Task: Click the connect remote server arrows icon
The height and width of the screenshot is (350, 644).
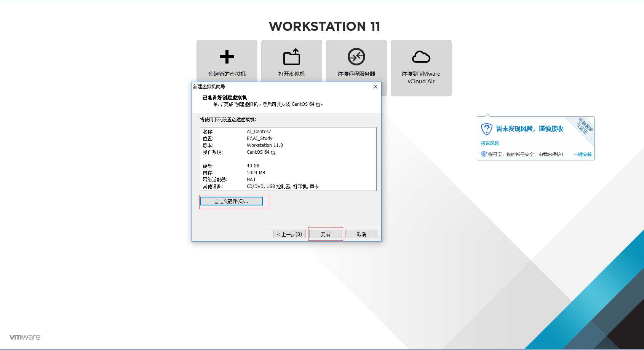Action: (x=356, y=57)
